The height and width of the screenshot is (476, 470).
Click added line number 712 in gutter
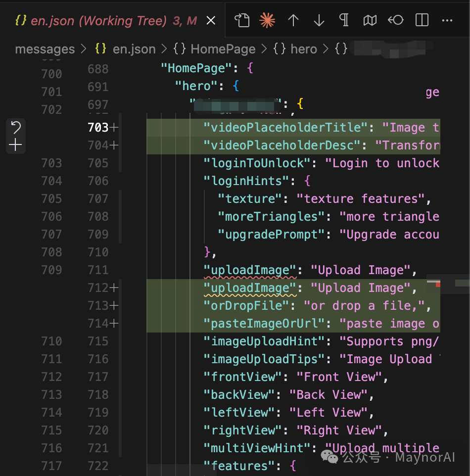98,287
